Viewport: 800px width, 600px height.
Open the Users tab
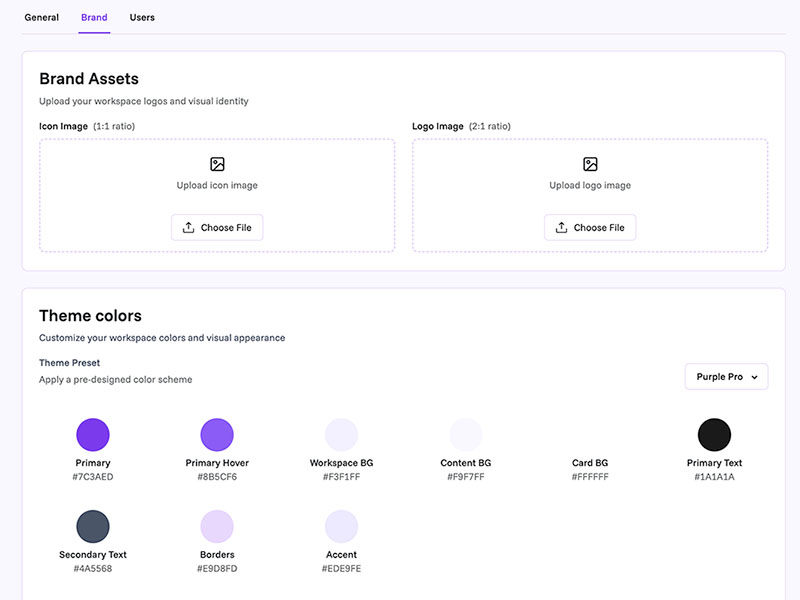(142, 17)
